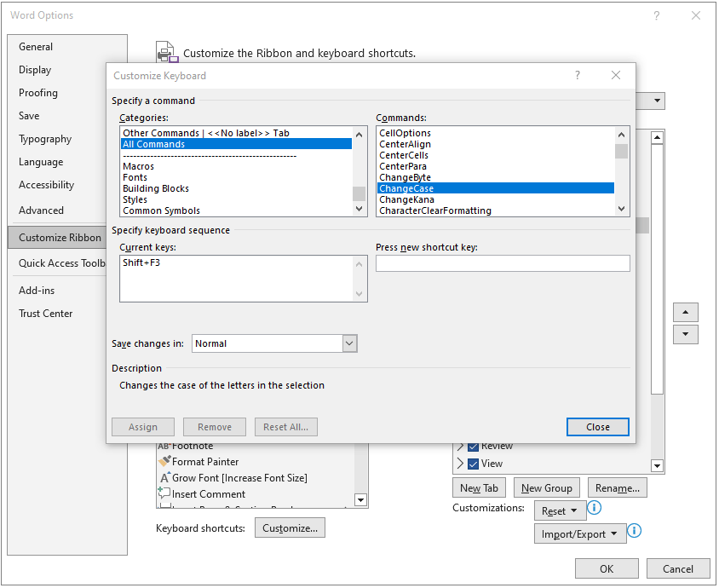Click the Close button in Customize Keyboard
Viewport: 719px width, 588px height.
[x=597, y=427]
